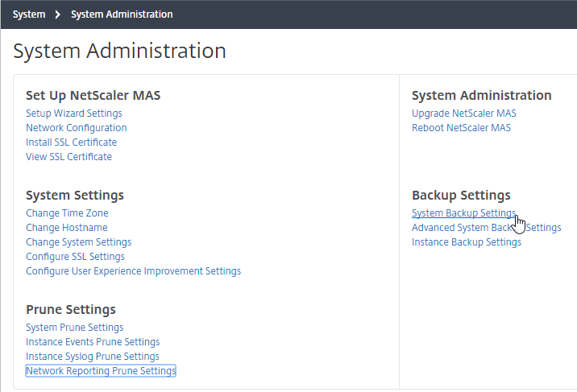Screen dimensions: 577x392
Task: Click the System Administration breadcrumb item
Action: click(x=122, y=14)
